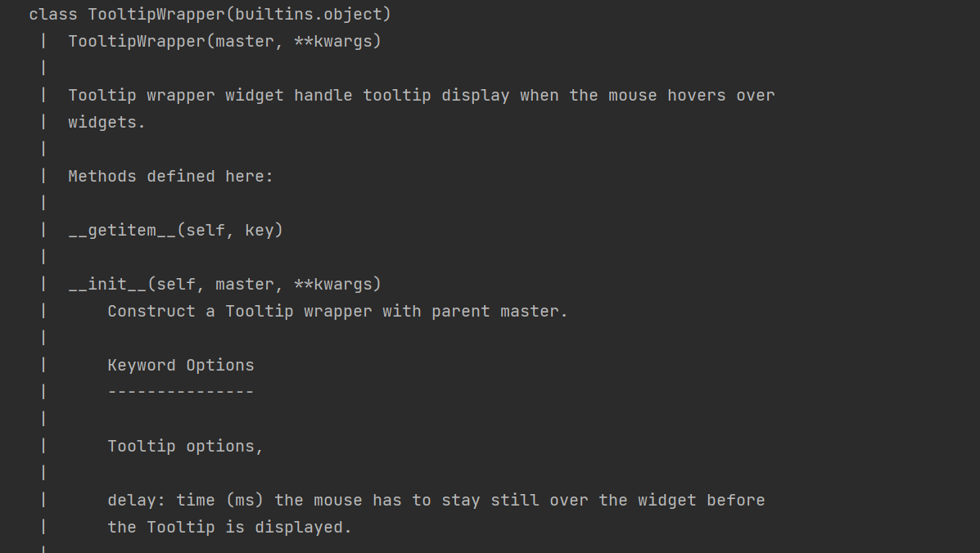The image size is (980, 553).
Task: Click the word 'master.' ending the Construct sentence
Action: [534, 311]
